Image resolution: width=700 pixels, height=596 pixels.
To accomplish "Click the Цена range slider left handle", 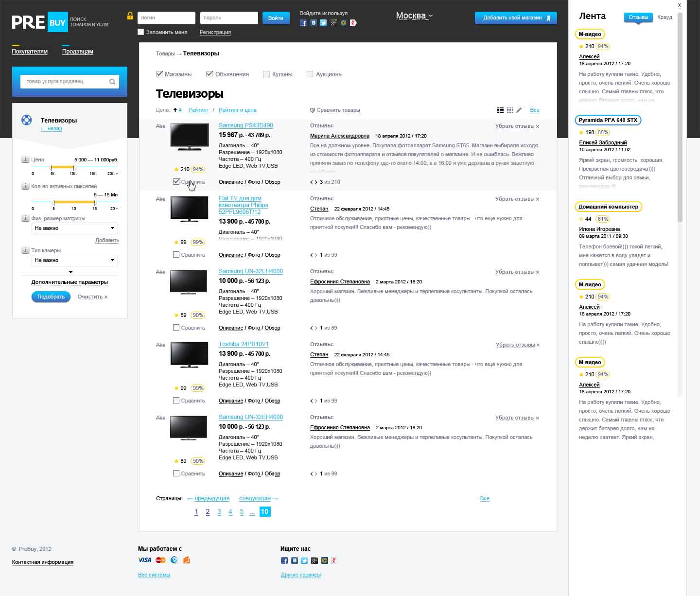I will [52, 167].
